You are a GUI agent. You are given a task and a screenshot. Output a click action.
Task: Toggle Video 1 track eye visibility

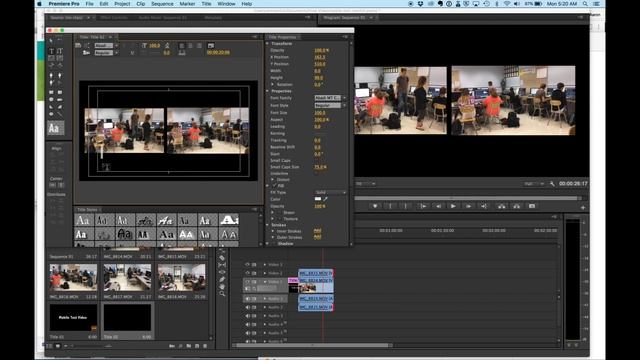coord(247,282)
